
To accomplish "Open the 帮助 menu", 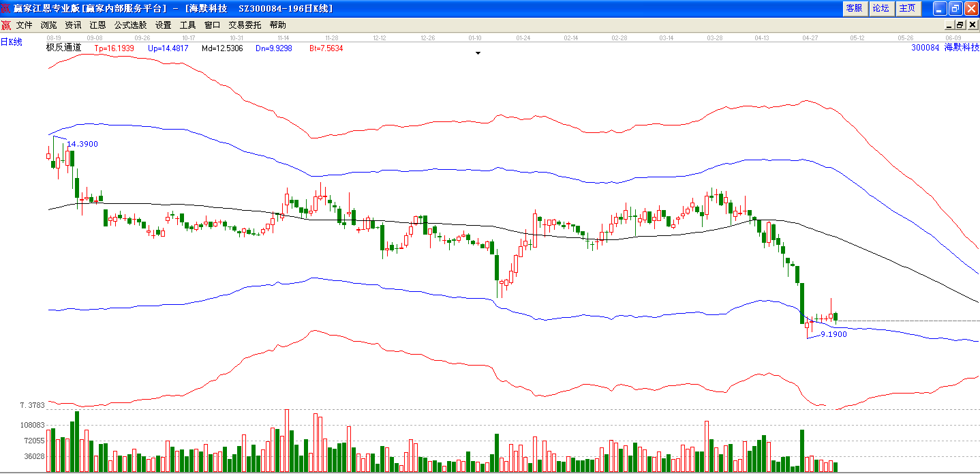I will click(278, 25).
